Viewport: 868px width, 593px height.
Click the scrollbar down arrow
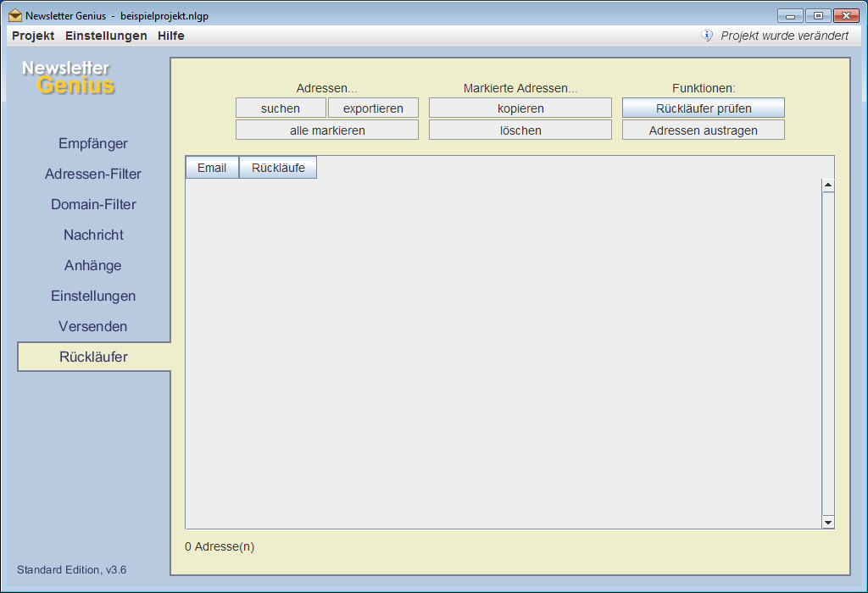(x=828, y=522)
